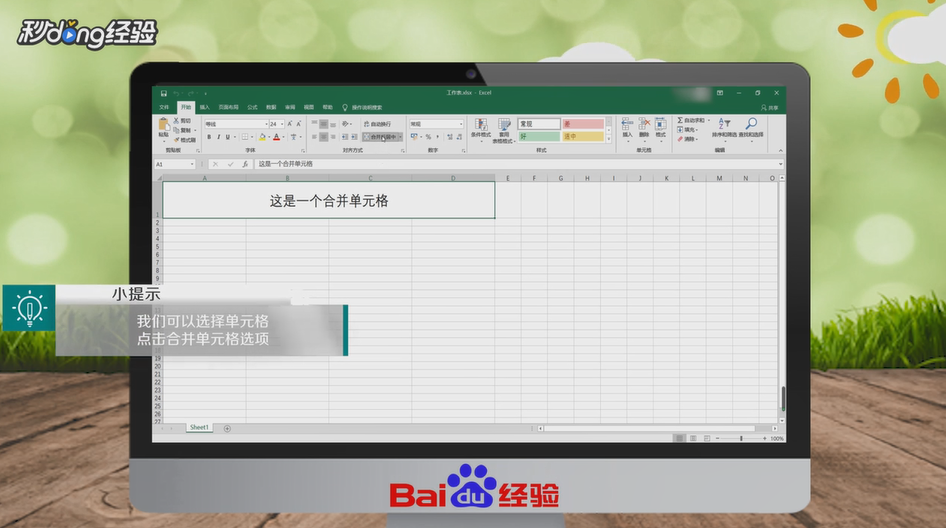Click the Clear eraser button

click(x=687, y=139)
